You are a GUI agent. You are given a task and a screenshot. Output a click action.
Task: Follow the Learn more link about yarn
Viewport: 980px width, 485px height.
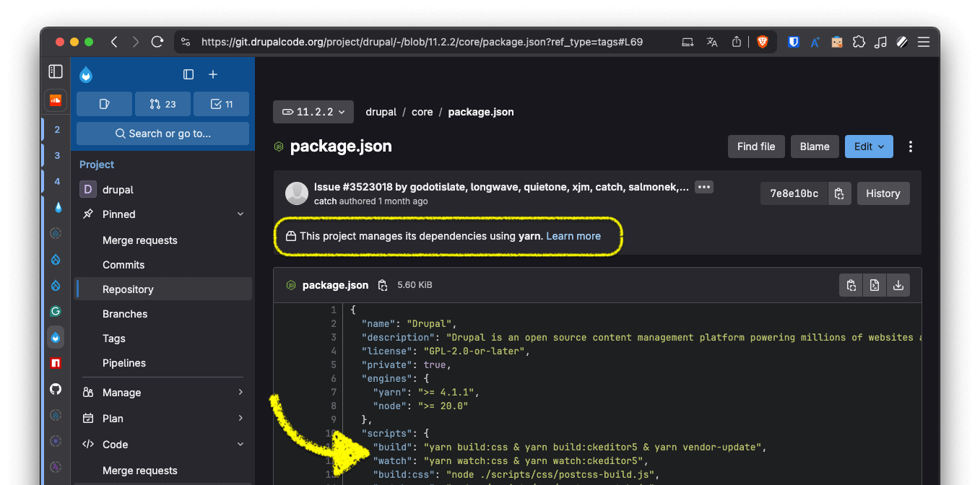click(x=573, y=235)
